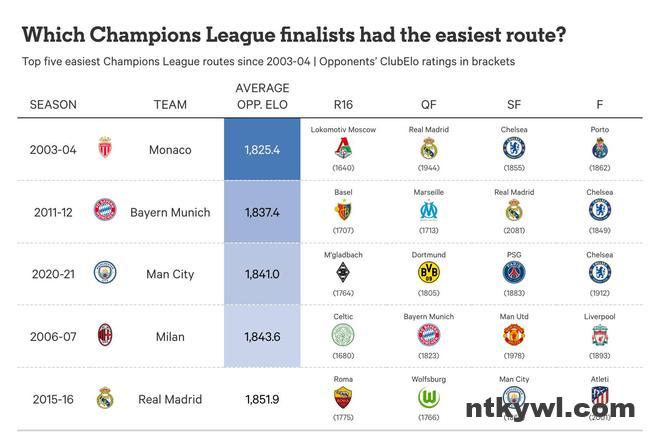The image size is (660, 447).
Task: Click the M'gladbach club crest
Action: (343, 272)
